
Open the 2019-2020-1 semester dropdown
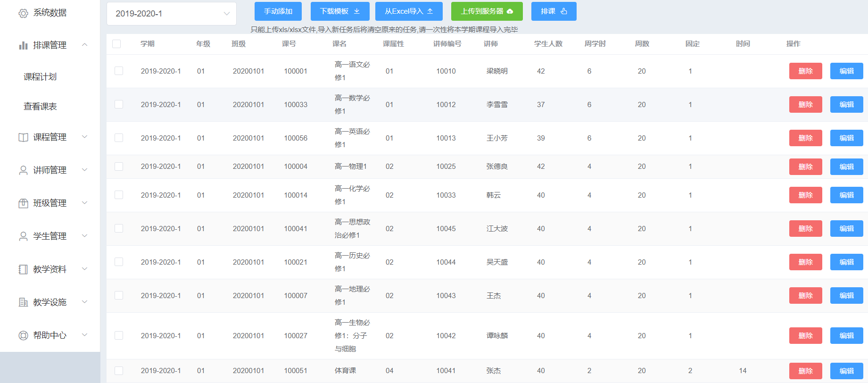click(x=172, y=14)
